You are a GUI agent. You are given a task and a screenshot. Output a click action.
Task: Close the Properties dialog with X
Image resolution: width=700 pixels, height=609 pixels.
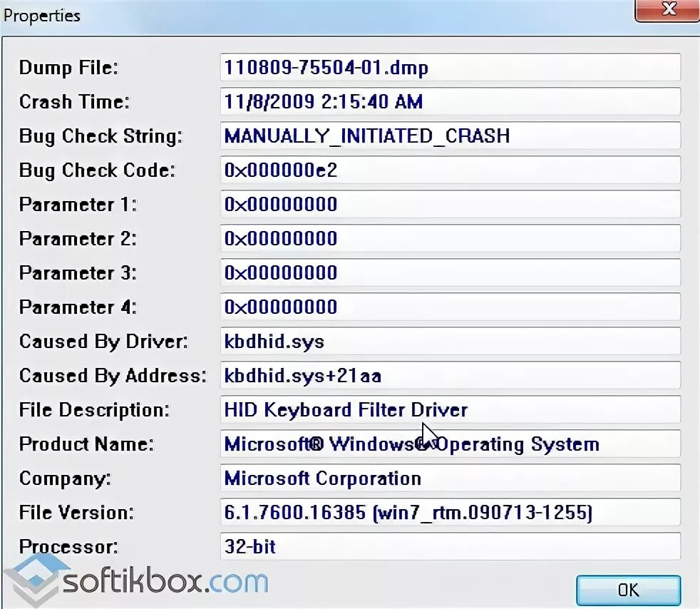pos(669,9)
